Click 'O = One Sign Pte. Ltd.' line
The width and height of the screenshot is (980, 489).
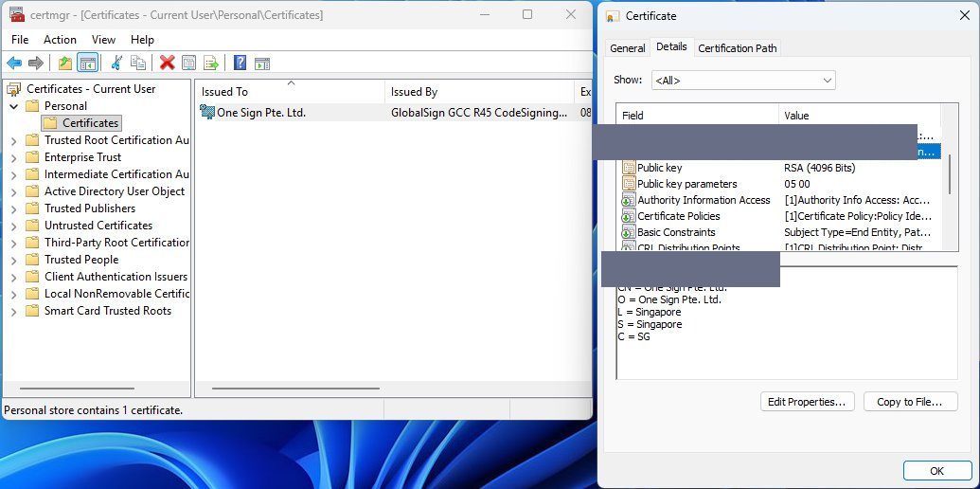668,299
